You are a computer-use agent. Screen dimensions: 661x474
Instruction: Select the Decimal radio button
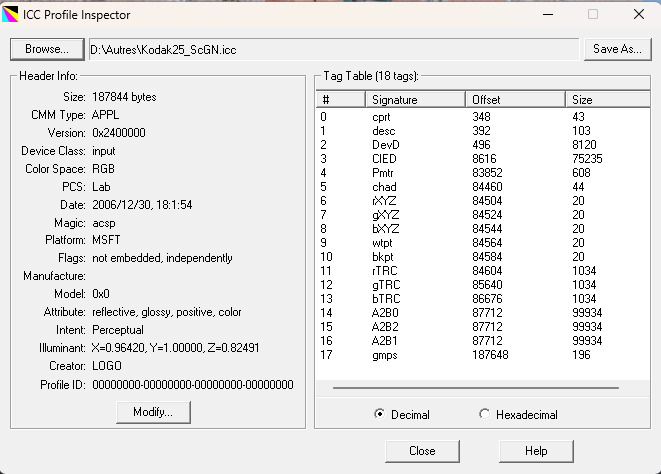click(380, 414)
